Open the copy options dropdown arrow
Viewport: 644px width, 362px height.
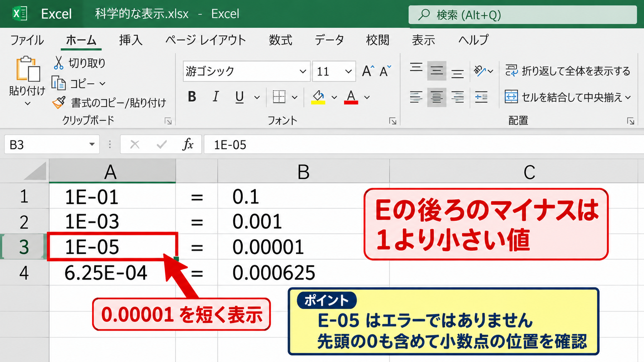click(x=102, y=84)
